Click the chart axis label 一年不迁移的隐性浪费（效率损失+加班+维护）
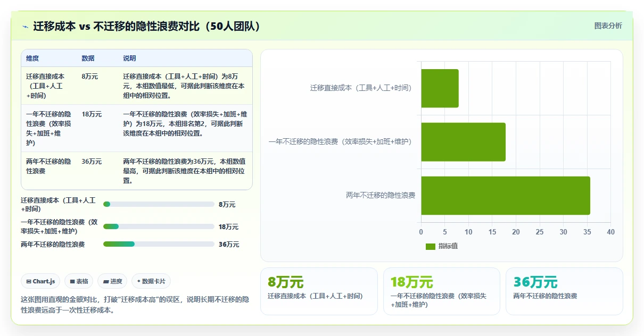Image resolution: width=644 pixels, height=336 pixels. [x=340, y=141]
